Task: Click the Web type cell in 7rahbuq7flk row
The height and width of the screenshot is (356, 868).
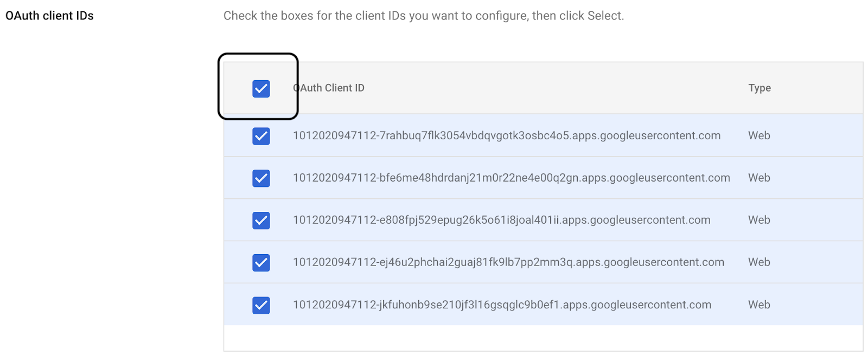Action: 759,135
